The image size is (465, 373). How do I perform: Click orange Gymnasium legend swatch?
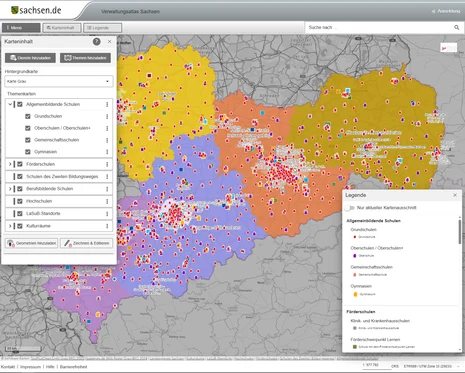tap(355, 294)
